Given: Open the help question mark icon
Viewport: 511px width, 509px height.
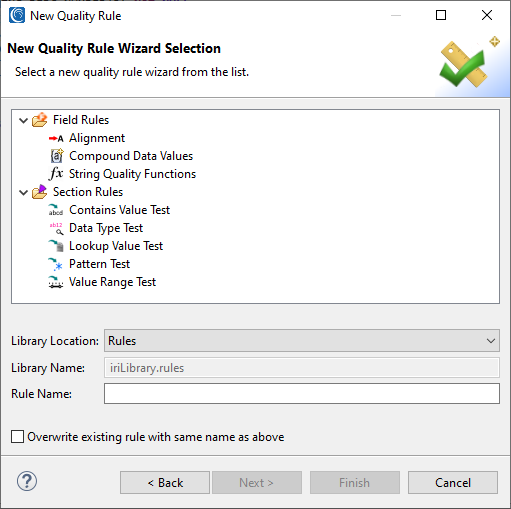Looking at the screenshot, I should coord(27,481).
